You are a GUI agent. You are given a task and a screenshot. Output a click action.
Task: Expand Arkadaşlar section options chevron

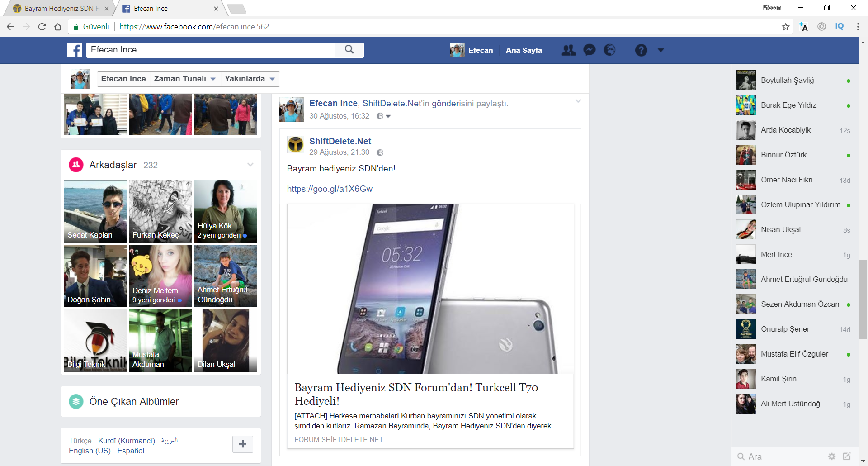(250, 165)
